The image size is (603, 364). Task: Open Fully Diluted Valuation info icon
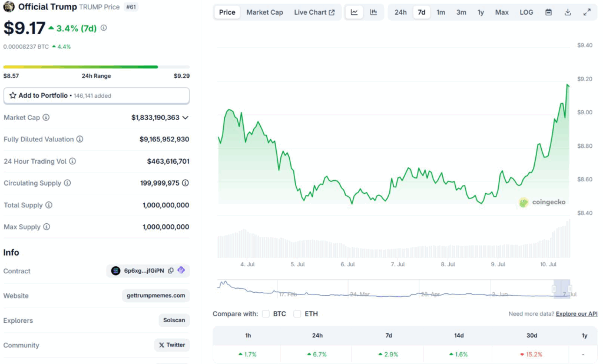click(79, 139)
